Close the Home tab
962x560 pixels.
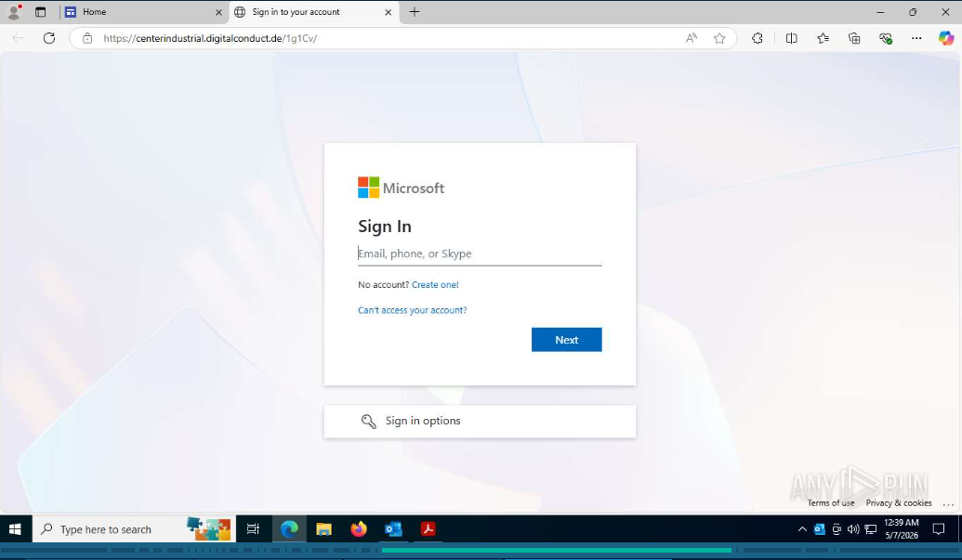coord(218,12)
